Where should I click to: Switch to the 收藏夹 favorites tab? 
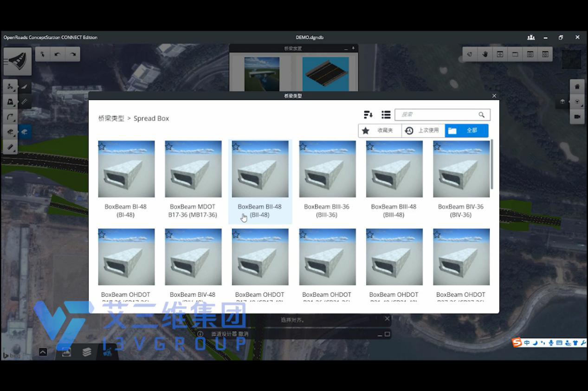[x=380, y=130]
